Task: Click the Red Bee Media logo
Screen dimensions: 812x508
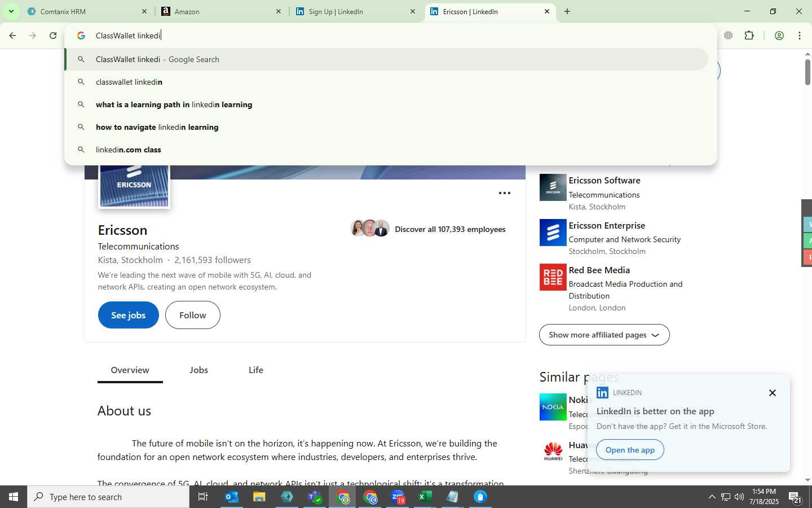Action: pyautogui.click(x=553, y=277)
